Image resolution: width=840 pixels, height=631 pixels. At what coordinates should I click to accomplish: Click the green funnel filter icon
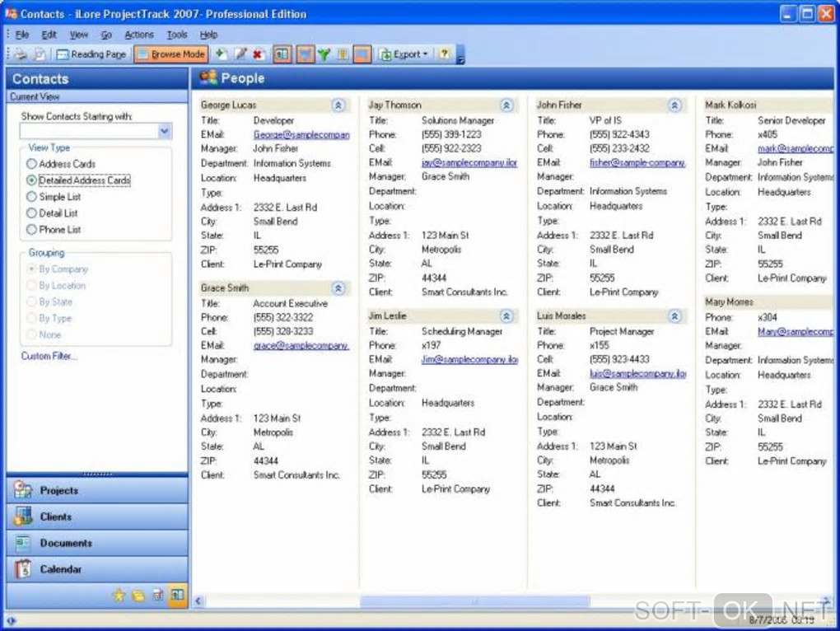tap(324, 54)
